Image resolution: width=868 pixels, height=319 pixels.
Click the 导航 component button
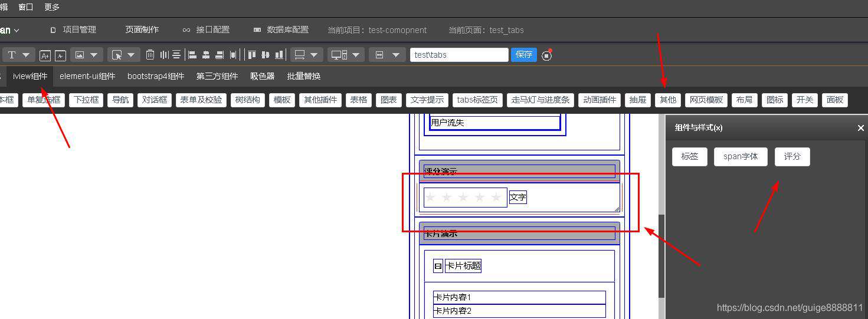(120, 100)
